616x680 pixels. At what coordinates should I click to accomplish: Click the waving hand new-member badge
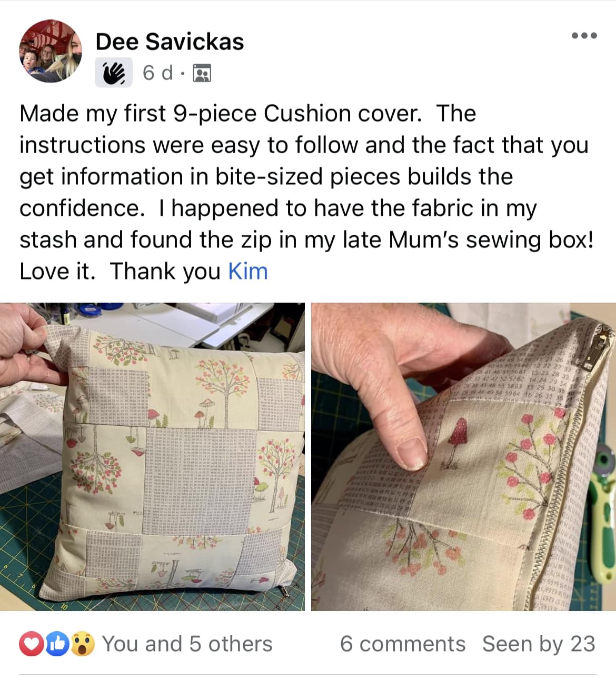point(114,73)
